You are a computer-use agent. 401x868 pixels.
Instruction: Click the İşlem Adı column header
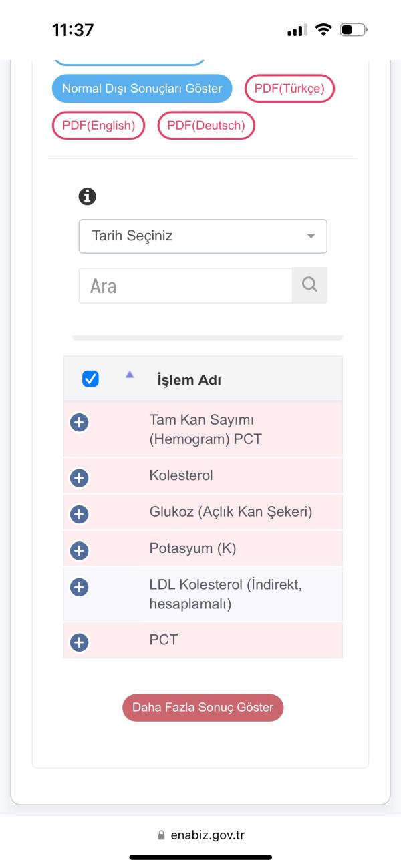tap(189, 380)
